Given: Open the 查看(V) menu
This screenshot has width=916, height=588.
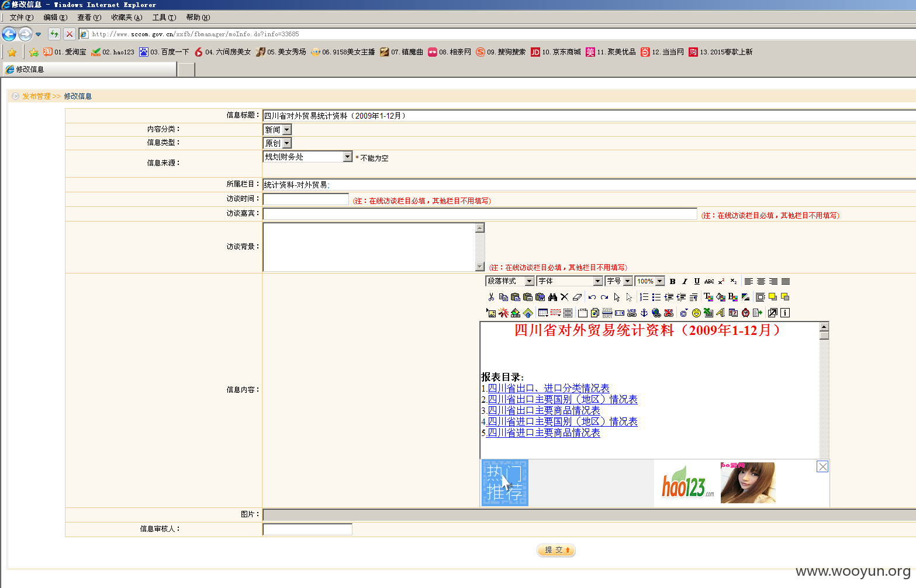Looking at the screenshot, I should tap(89, 18).
